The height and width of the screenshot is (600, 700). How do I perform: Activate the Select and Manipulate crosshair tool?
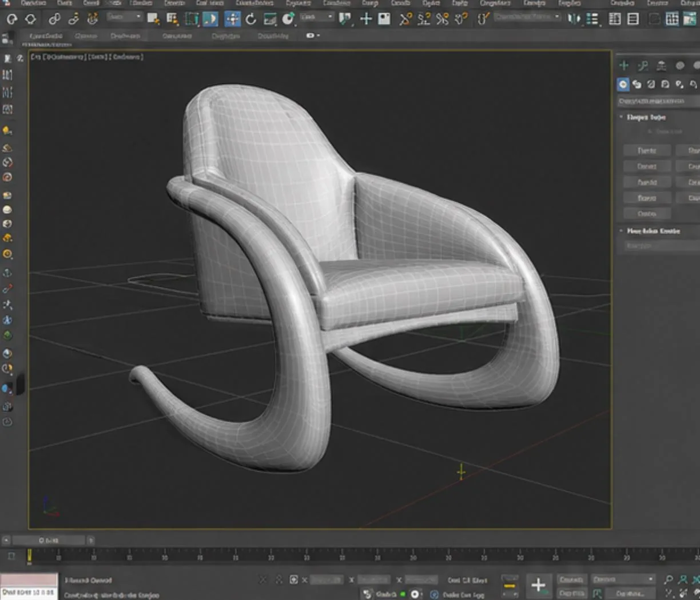click(365, 19)
